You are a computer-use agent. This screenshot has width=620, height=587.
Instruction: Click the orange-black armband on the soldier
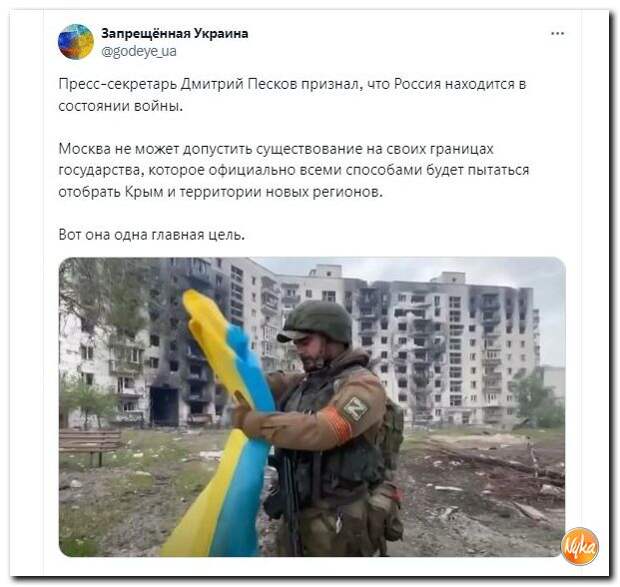coord(338,425)
